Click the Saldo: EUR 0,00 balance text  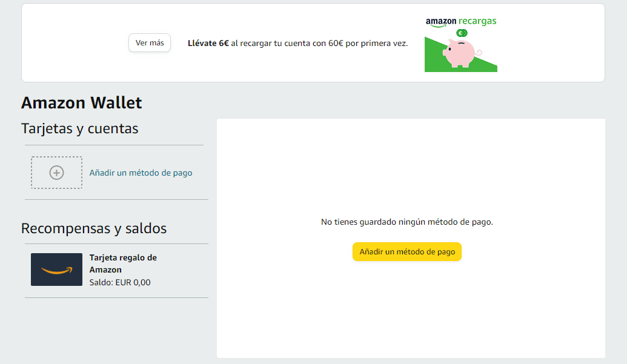tap(120, 282)
